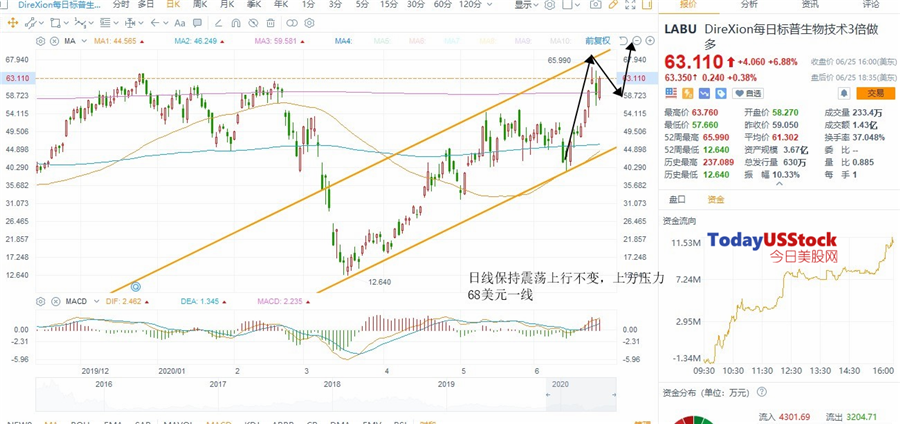900x424 pixels.
Task: Take a chart screenshot with the camera icon
Action: pos(596,5)
